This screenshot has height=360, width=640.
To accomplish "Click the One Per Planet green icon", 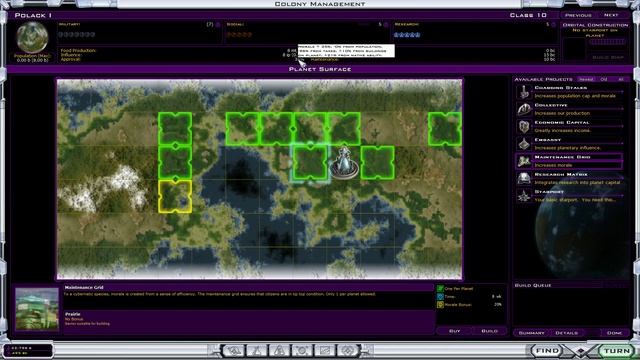I will (440, 289).
